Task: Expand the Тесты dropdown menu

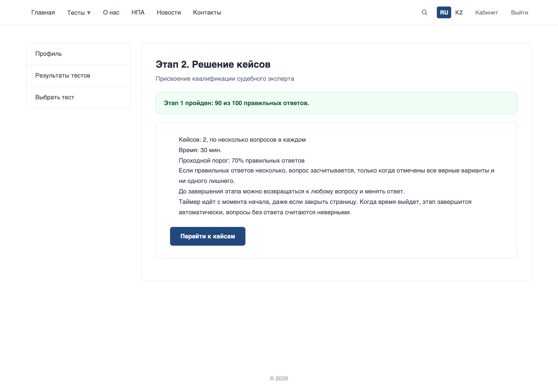Action: click(79, 12)
